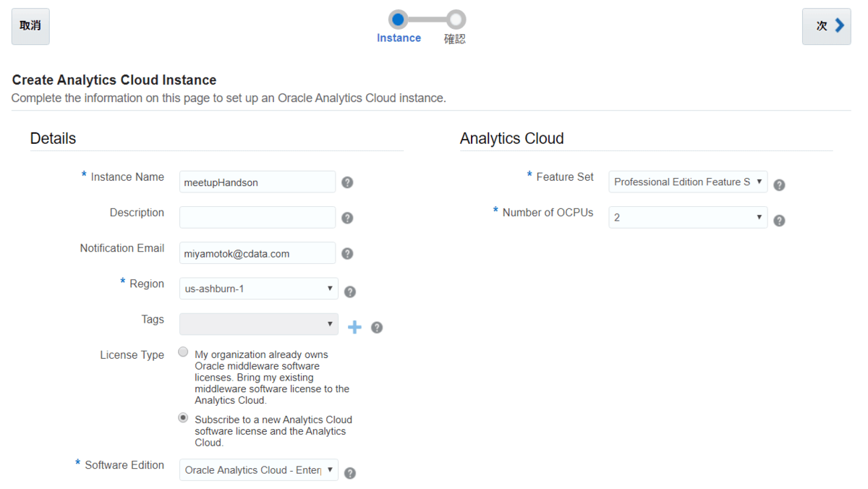Expand the Tags dropdown
Image resolution: width=868 pixels, height=489 pixels.
click(258, 324)
